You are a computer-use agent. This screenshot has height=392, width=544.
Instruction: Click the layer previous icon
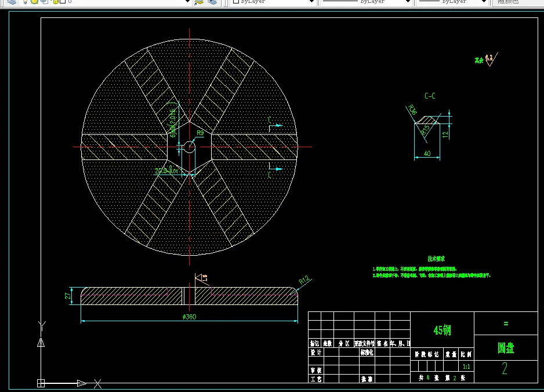pos(212,2)
